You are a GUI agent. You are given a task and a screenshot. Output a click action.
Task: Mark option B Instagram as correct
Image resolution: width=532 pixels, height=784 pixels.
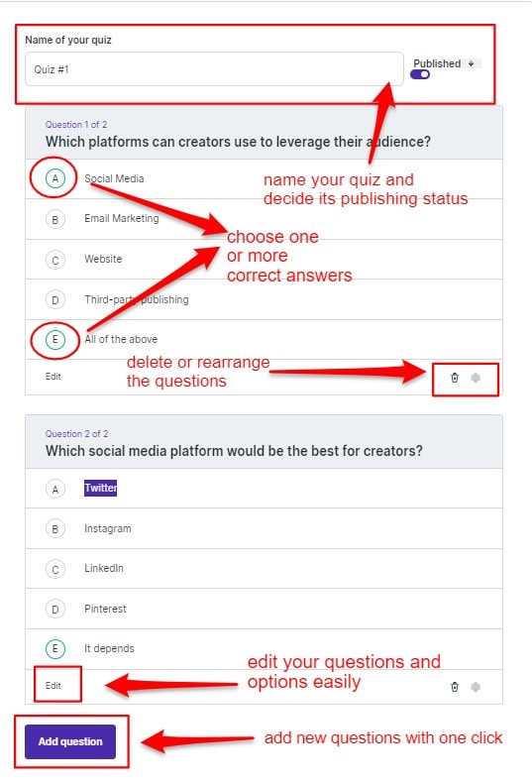(x=55, y=528)
